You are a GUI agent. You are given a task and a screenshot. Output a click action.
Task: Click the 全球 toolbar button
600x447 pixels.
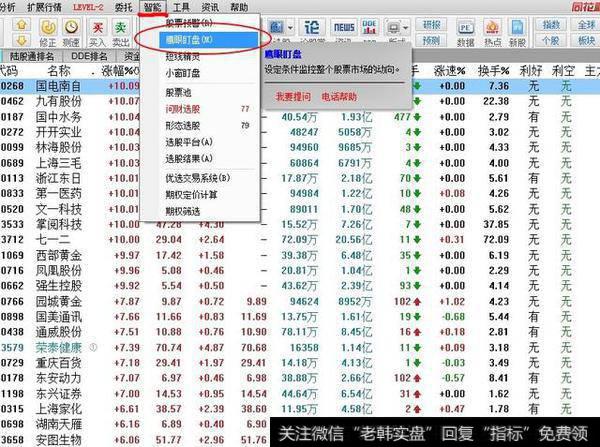coord(586,25)
